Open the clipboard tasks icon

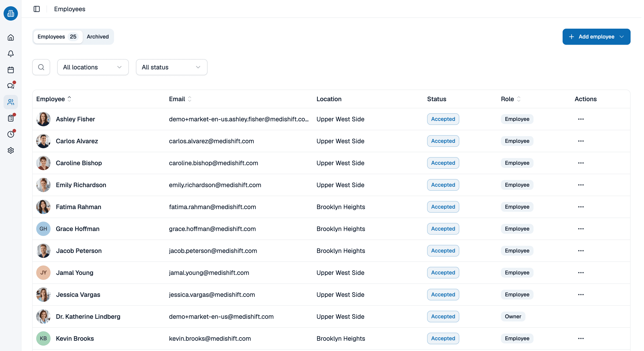click(x=11, y=118)
